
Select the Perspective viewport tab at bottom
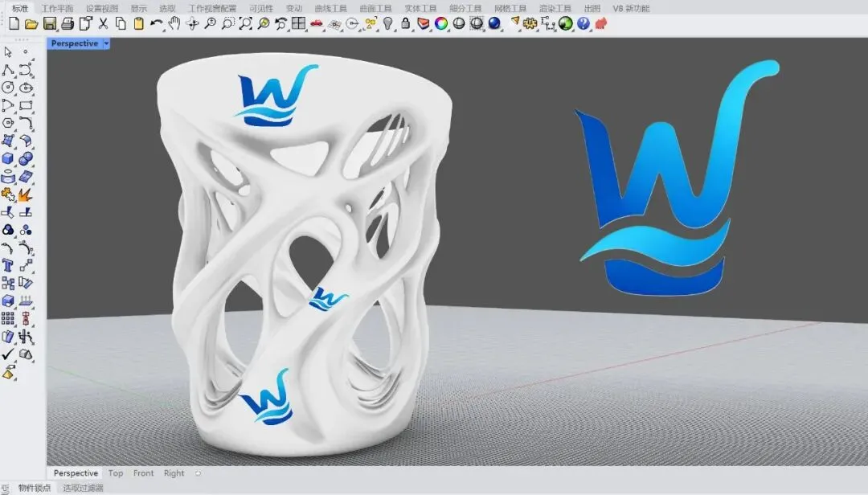click(76, 472)
